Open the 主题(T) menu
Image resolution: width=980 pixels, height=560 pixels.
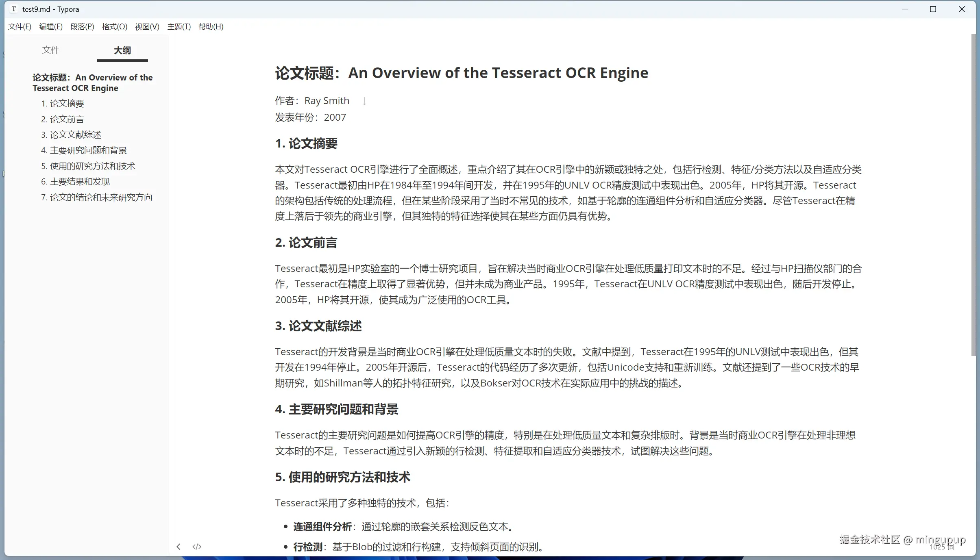click(x=179, y=27)
